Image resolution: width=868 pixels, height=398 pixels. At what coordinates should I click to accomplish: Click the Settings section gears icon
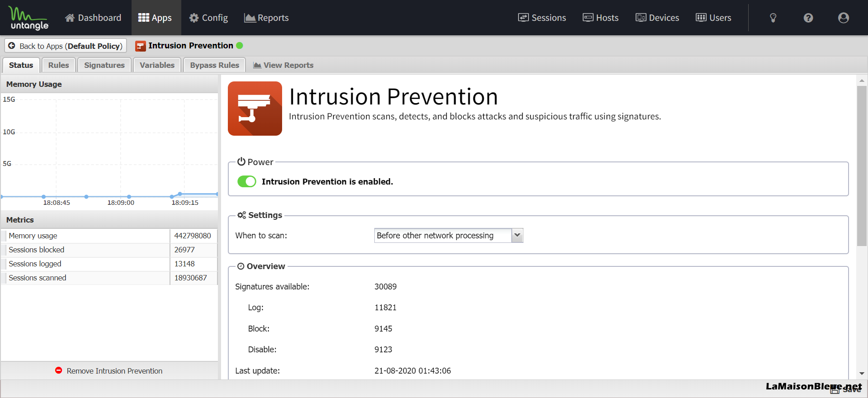pyautogui.click(x=242, y=215)
